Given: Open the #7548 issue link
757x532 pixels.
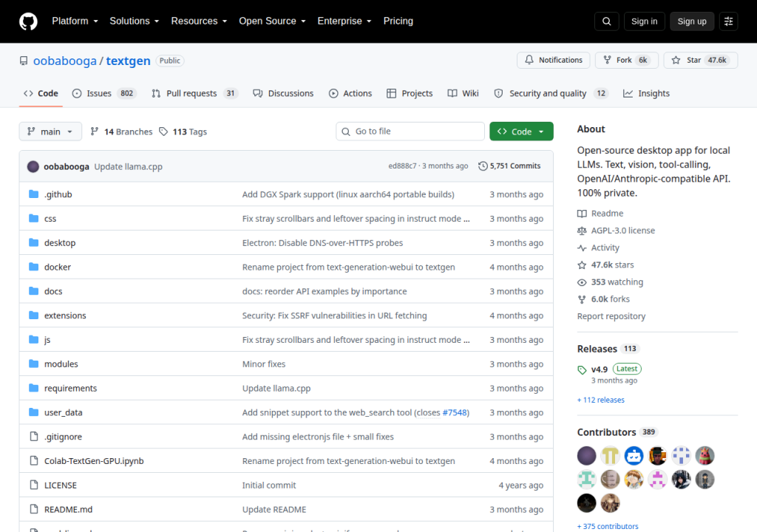Looking at the screenshot, I should tap(455, 412).
